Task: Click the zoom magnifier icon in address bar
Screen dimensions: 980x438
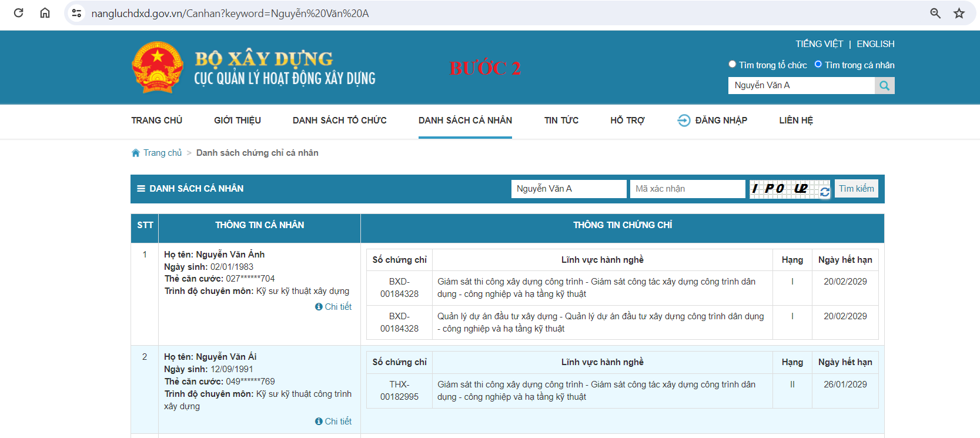Action: pyautogui.click(x=935, y=13)
